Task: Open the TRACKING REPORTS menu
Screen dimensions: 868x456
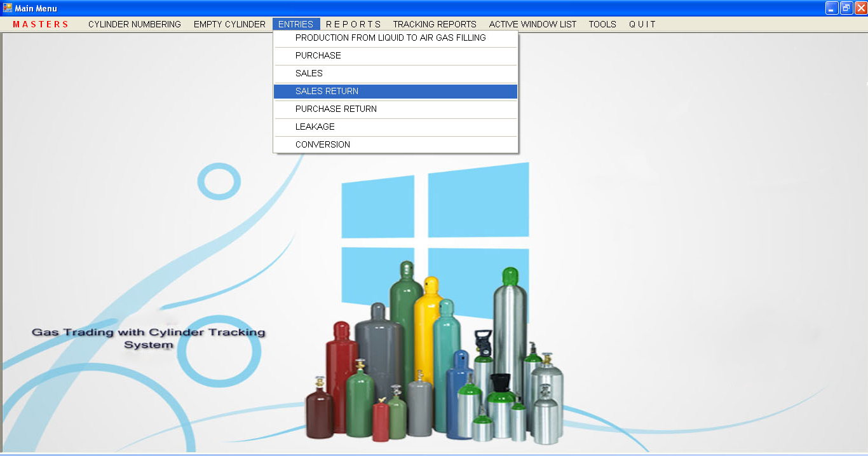Action: [x=435, y=24]
